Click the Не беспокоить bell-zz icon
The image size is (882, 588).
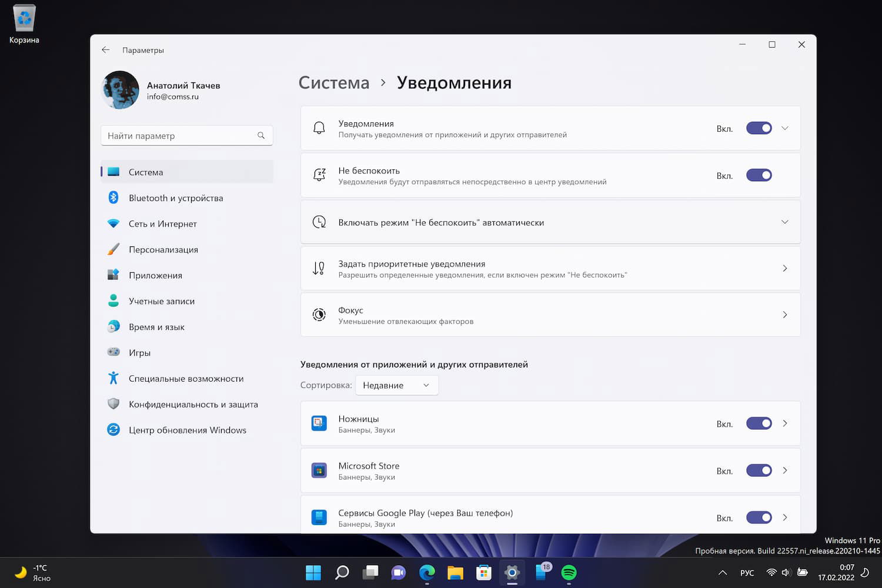click(319, 175)
